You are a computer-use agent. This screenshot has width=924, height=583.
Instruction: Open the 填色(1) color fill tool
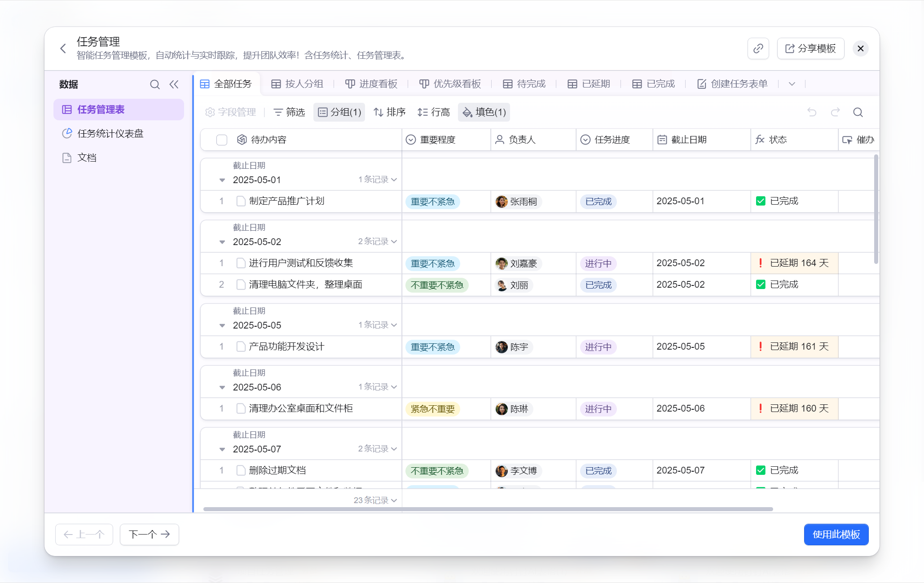(x=484, y=112)
